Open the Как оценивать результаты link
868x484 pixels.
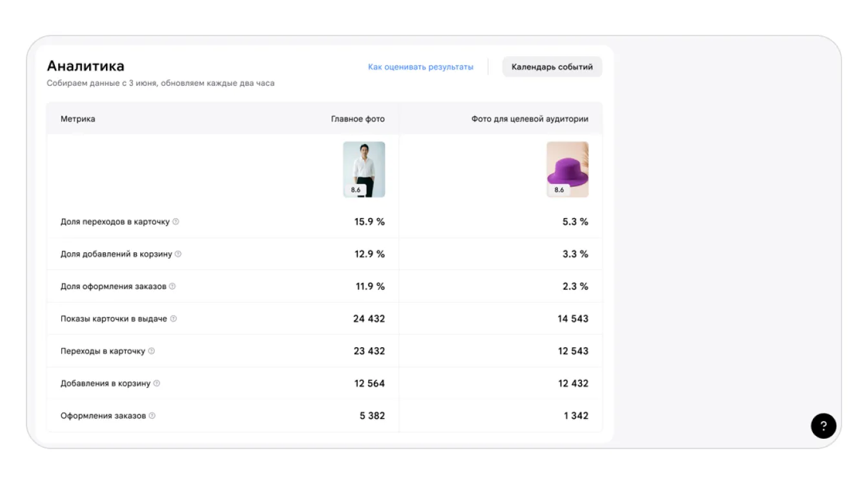tap(420, 67)
